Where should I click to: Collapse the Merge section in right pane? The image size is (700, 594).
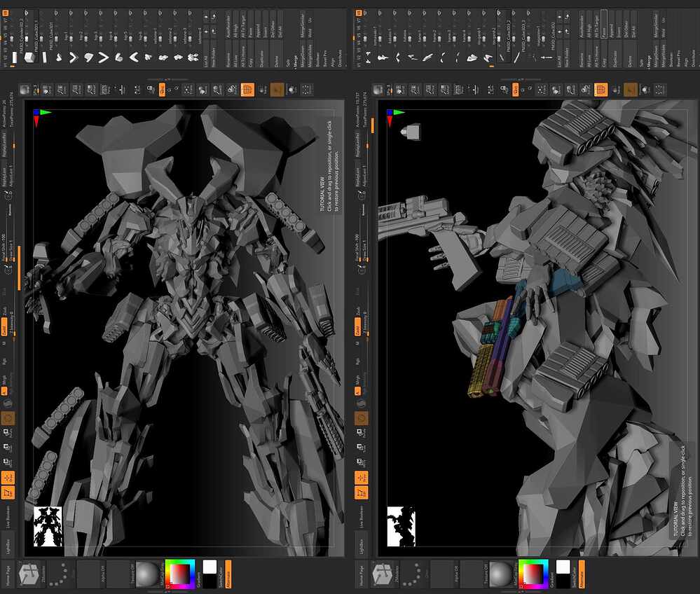(x=649, y=61)
